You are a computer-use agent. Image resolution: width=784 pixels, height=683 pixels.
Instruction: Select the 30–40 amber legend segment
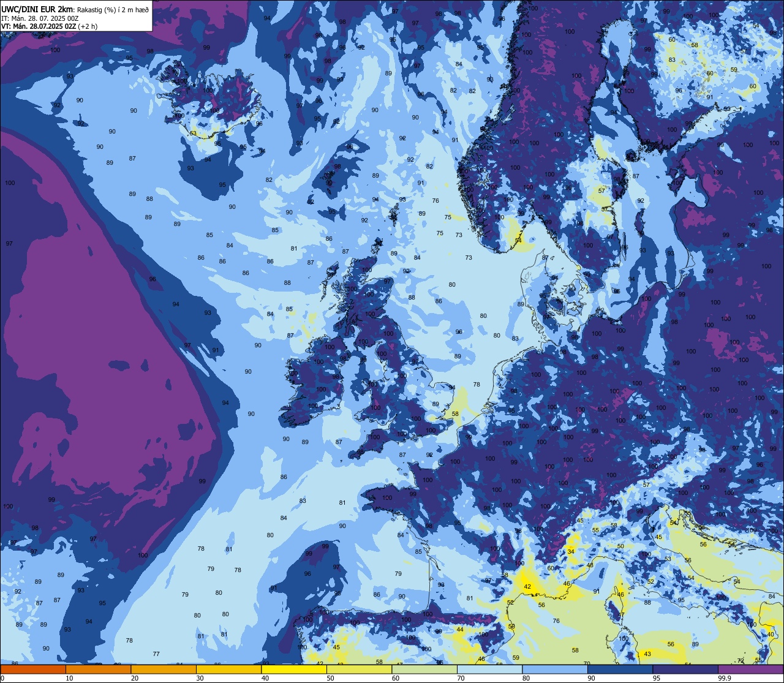[x=228, y=670]
